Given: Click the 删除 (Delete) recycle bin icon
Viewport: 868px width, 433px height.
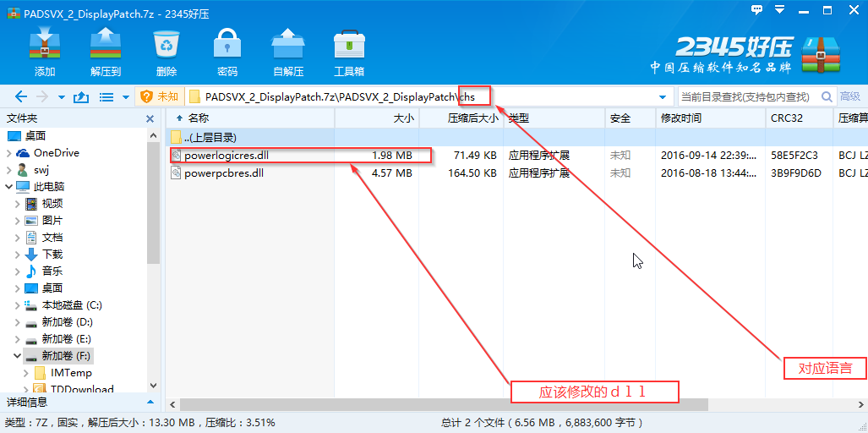Looking at the screenshot, I should [x=167, y=44].
